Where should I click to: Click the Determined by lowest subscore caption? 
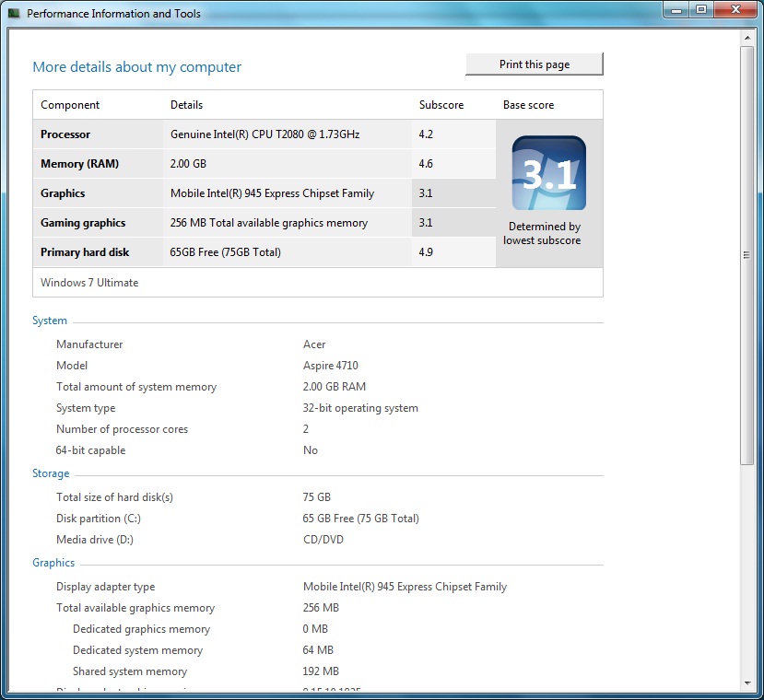click(x=542, y=233)
